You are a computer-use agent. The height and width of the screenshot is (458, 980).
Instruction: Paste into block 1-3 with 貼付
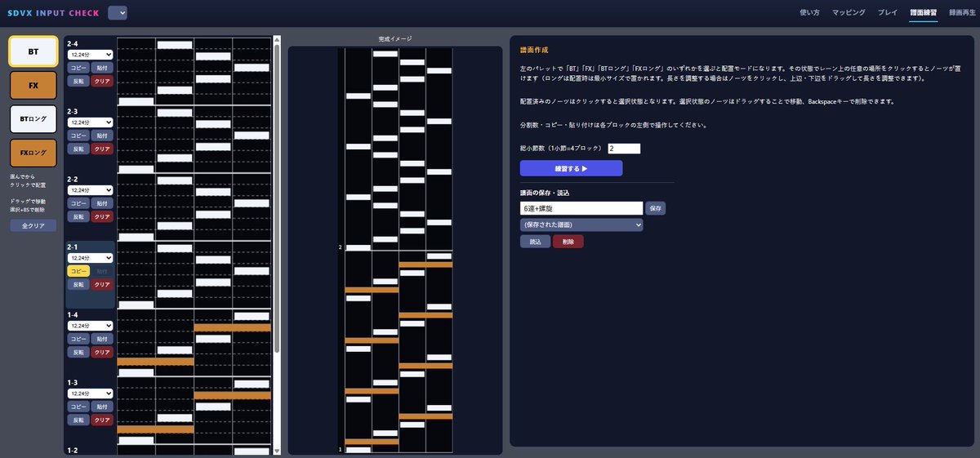[x=102, y=406]
